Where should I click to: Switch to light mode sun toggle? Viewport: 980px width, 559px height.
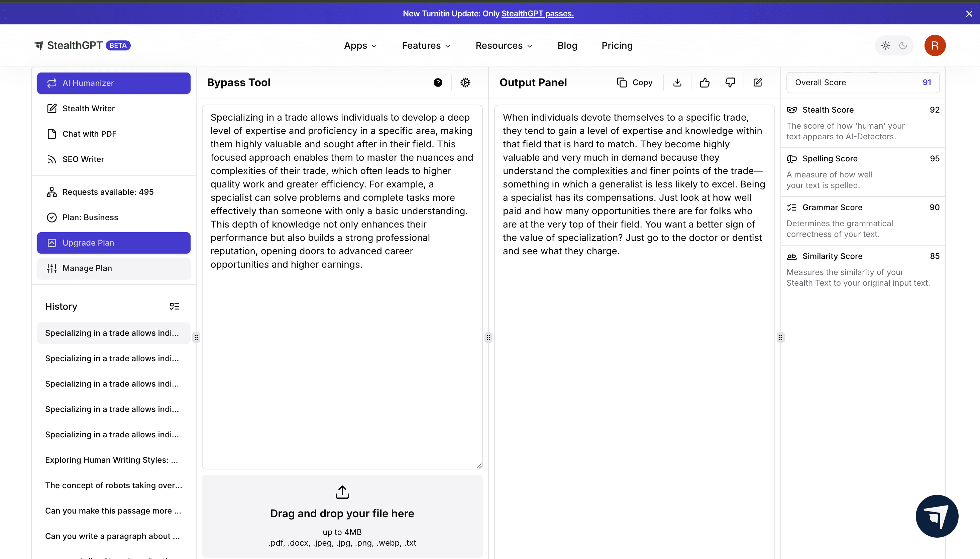(x=885, y=46)
